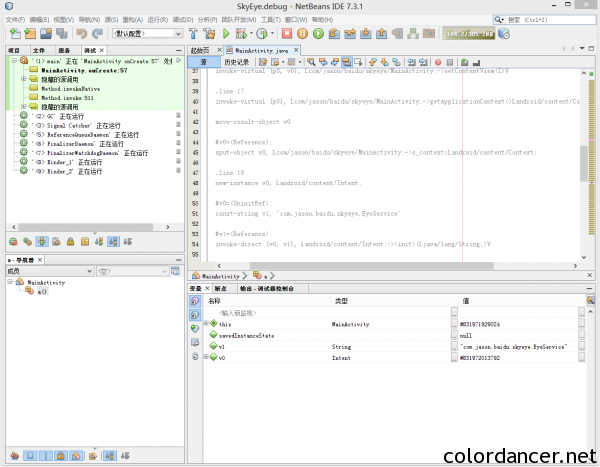
Task: Collapse the main thread tree node
Action: coord(14,61)
